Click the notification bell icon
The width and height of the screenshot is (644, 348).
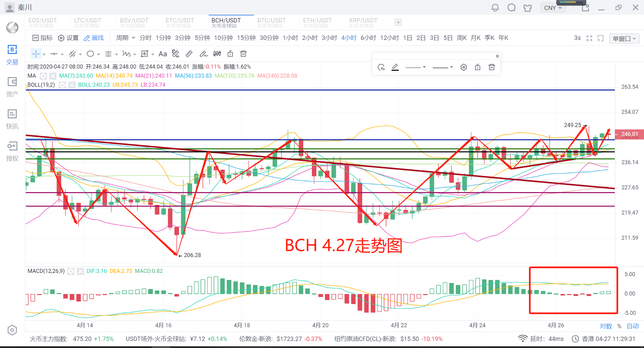[x=495, y=8]
